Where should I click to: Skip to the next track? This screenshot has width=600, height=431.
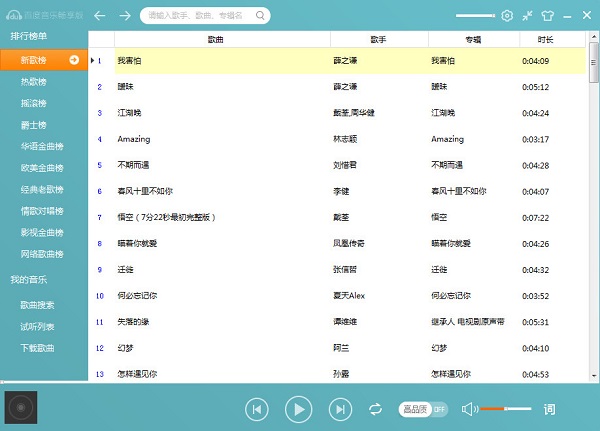[341, 408]
